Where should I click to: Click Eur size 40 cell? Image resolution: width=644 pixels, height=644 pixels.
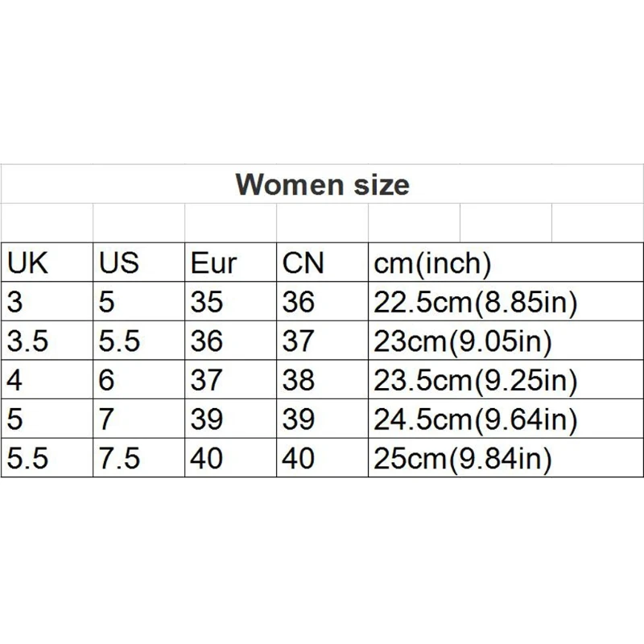point(230,457)
